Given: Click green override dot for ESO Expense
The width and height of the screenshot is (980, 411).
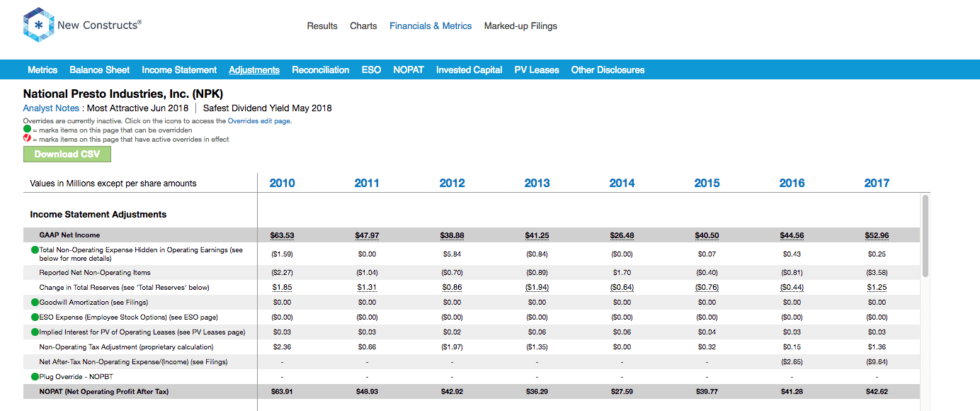Looking at the screenshot, I should 35,317.
